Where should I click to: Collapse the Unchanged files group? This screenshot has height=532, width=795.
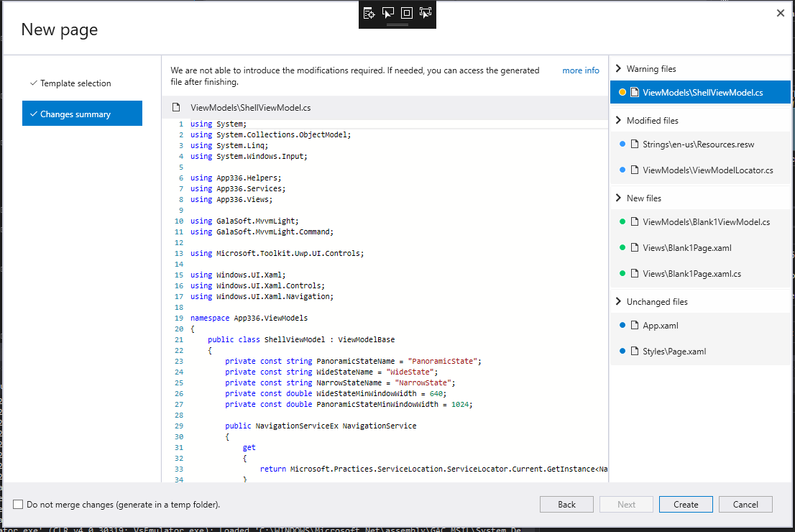click(x=618, y=301)
